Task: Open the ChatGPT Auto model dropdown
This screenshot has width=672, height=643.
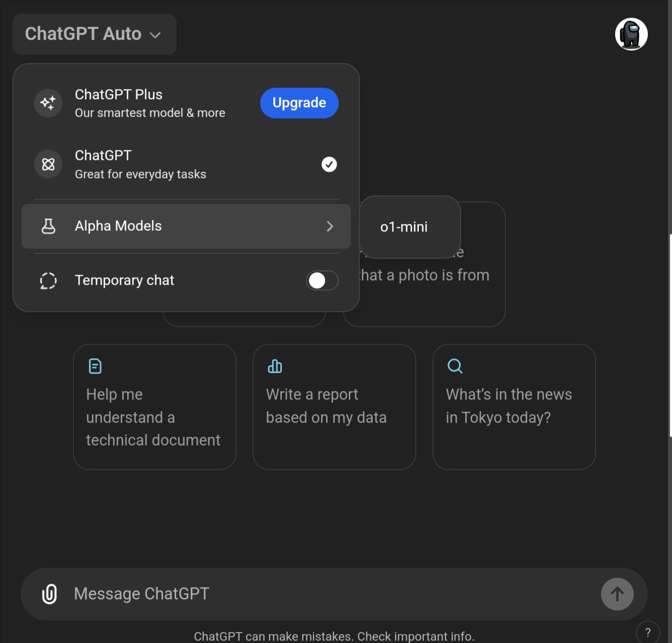Action: point(94,34)
